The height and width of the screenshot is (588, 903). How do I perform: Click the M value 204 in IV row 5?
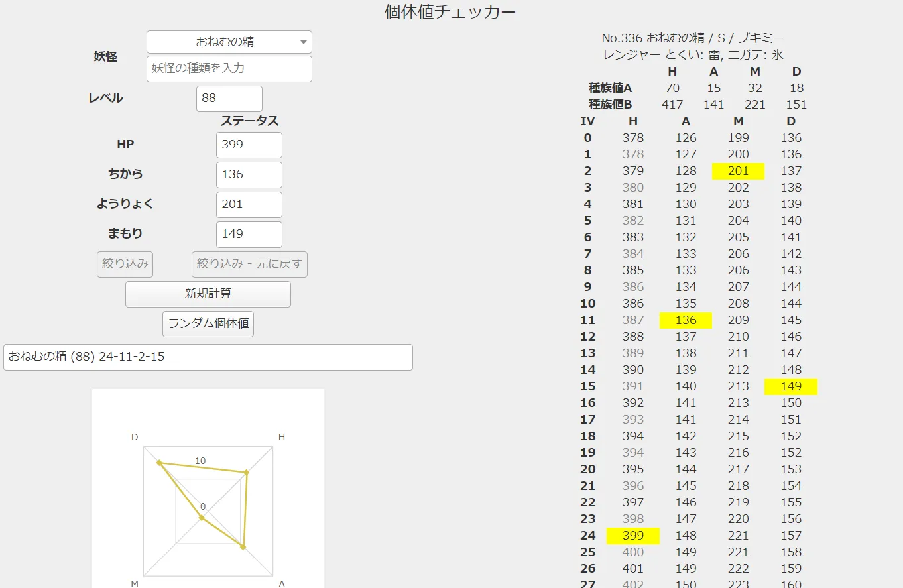click(738, 221)
